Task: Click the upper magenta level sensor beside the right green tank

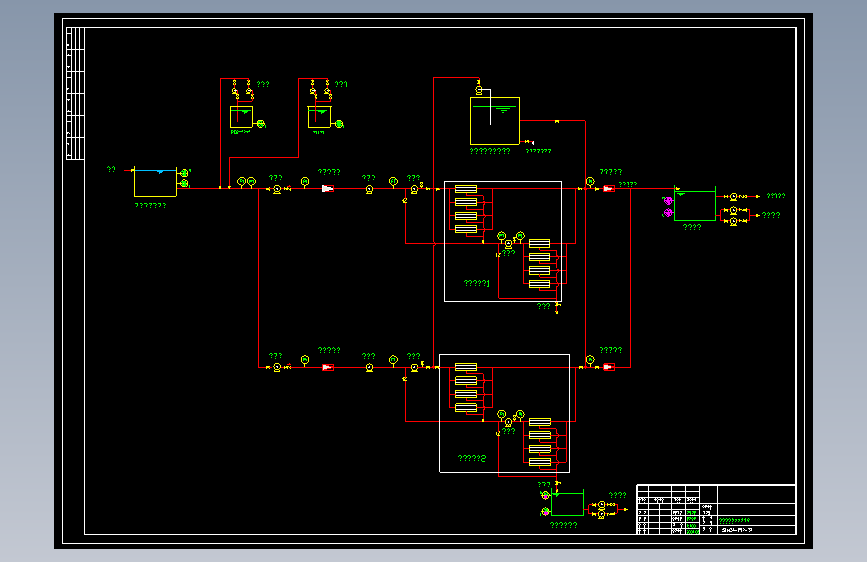Action: point(668,201)
